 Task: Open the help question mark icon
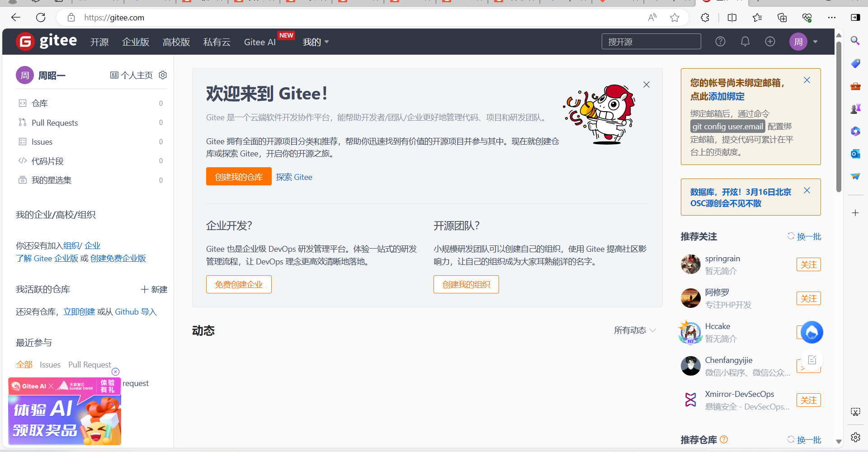(720, 42)
